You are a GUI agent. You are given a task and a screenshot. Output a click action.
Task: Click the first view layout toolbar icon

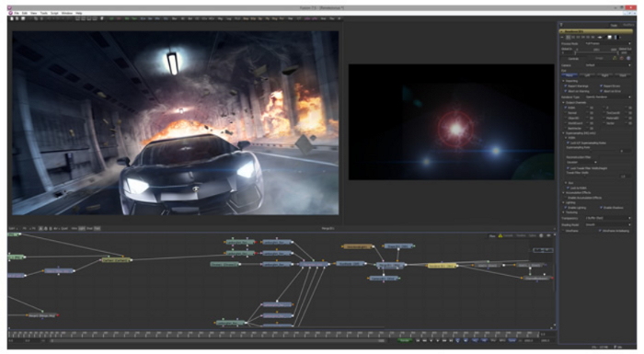[x=77, y=18]
